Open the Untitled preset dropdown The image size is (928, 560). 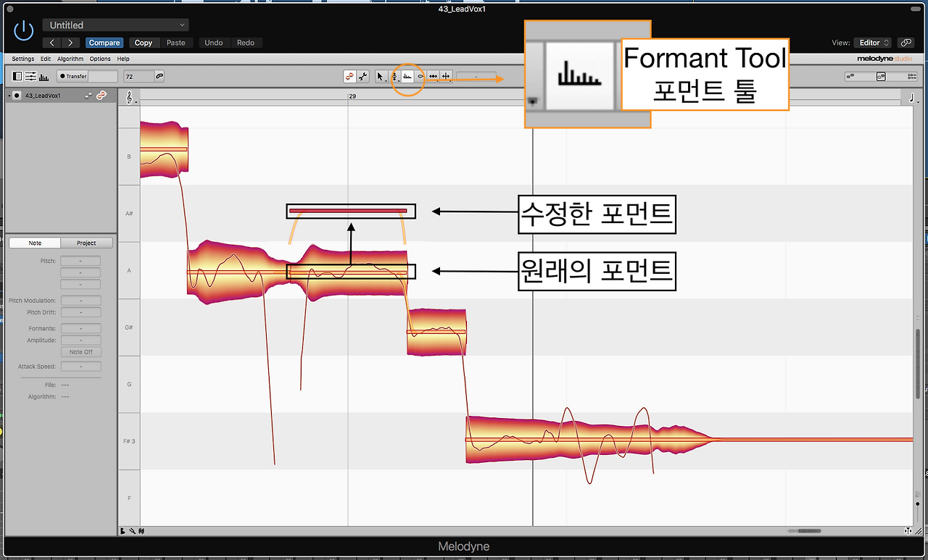[x=115, y=25]
